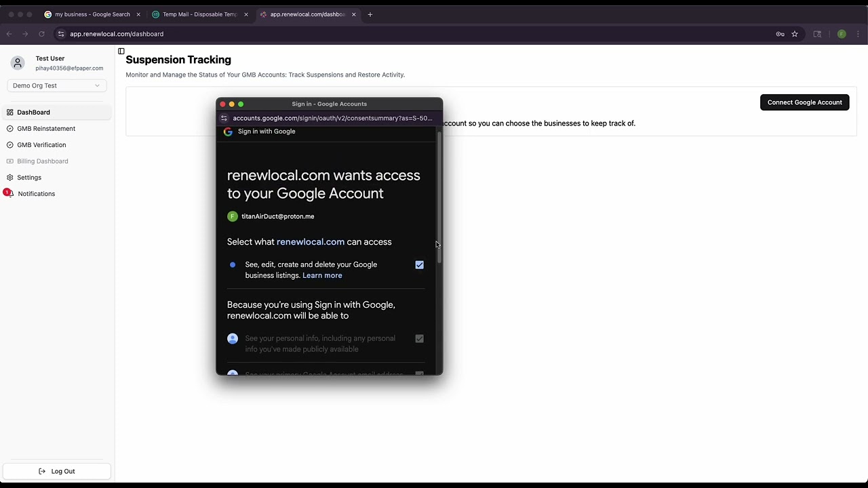Viewport: 868px width, 488px height.
Task: Close the renewlocal dashboard tab
Action: (354, 14)
